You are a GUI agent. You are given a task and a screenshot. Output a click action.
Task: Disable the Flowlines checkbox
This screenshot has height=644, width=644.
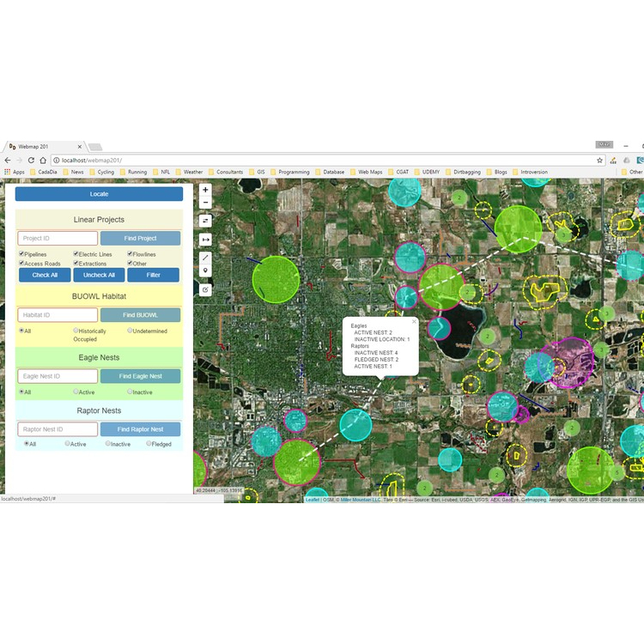130,253
